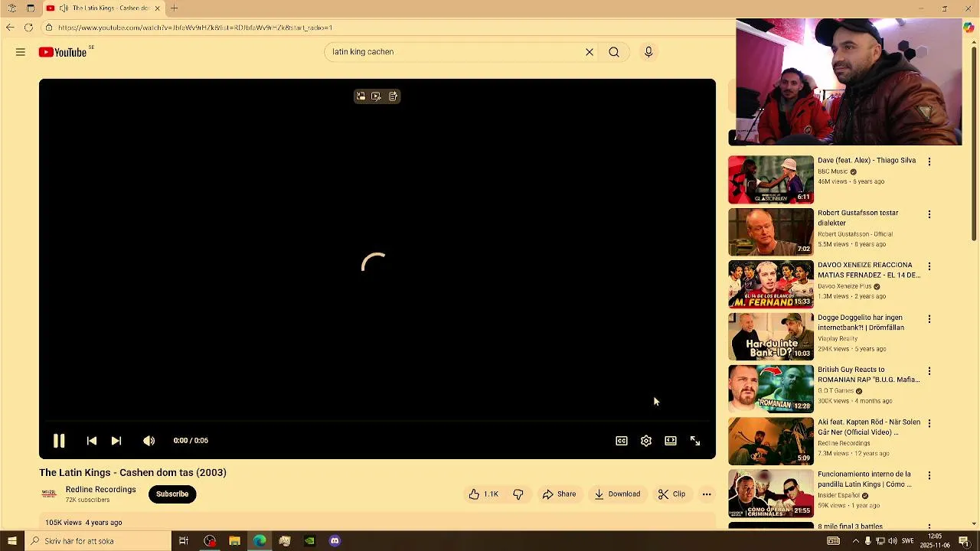Mute the video volume
The width and height of the screenshot is (980, 551).
tap(149, 441)
